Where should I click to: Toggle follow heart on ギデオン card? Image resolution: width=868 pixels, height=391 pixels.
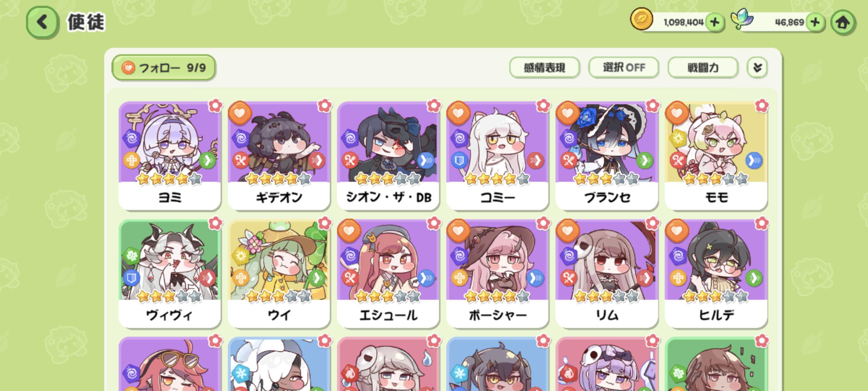tap(240, 113)
